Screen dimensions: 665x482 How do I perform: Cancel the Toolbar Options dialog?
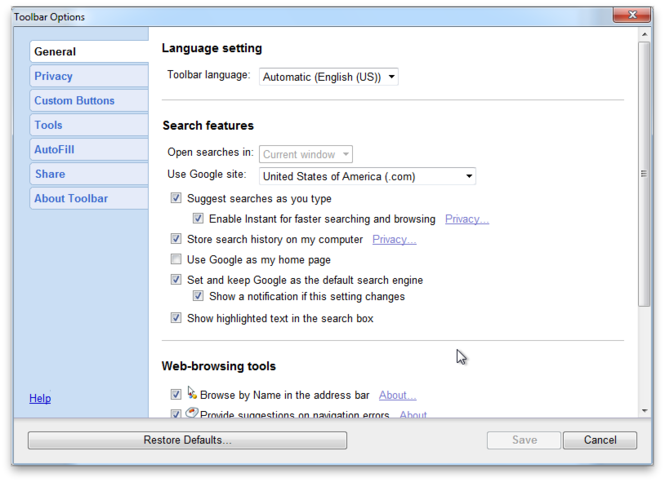(x=600, y=440)
